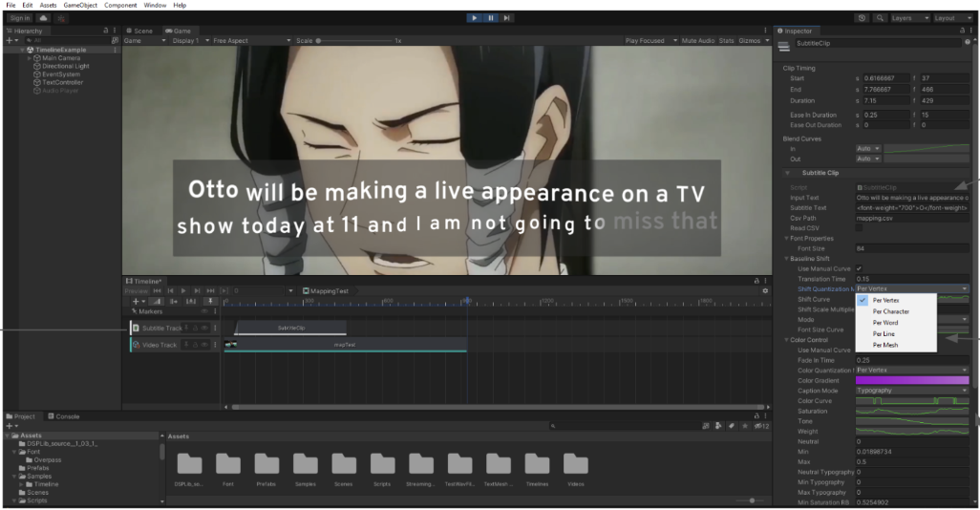This screenshot has height=510, width=980.
Task: Open the Window menu
Action: point(155,5)
